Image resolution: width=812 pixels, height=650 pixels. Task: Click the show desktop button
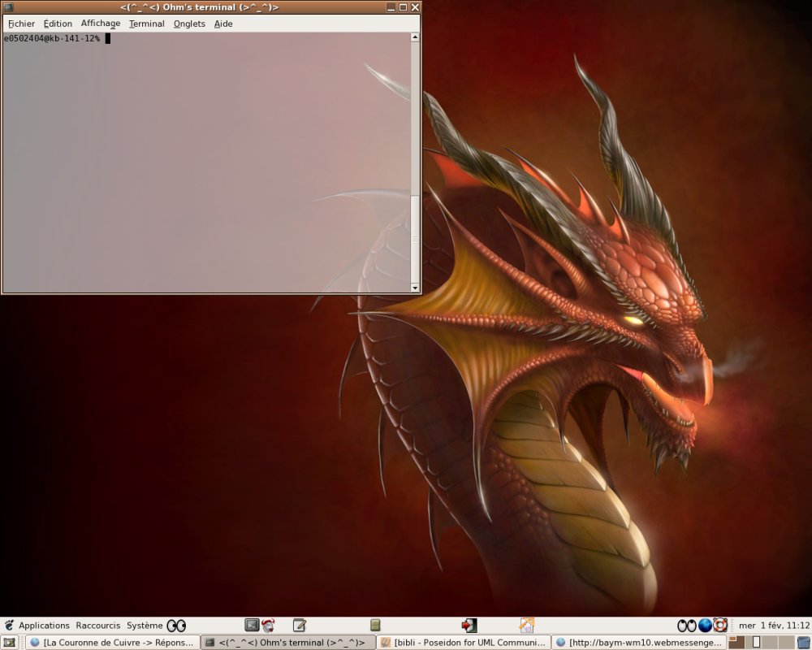[9, 643]
